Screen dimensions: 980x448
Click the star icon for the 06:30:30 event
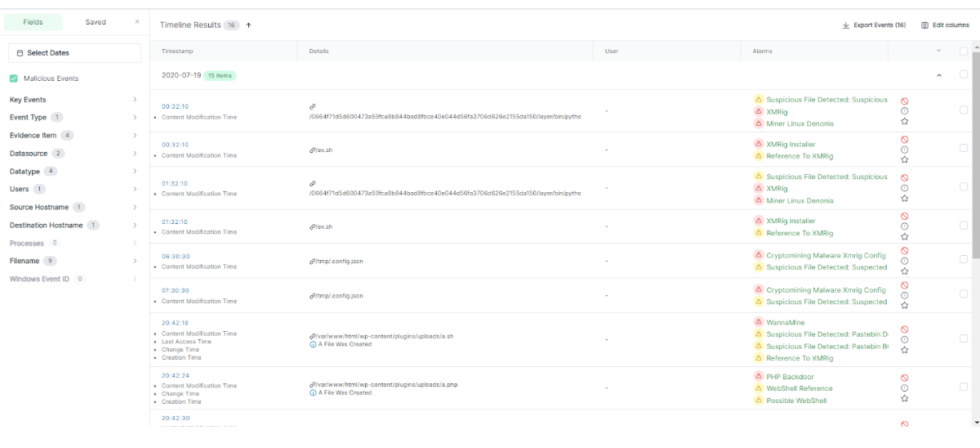904,271
